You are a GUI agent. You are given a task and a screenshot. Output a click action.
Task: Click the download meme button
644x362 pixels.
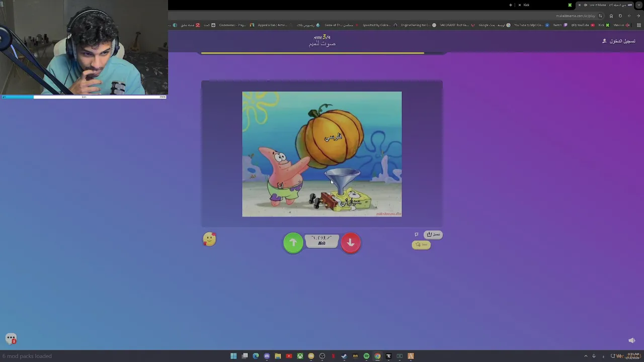pyautogui.click(x=433, y=234)
